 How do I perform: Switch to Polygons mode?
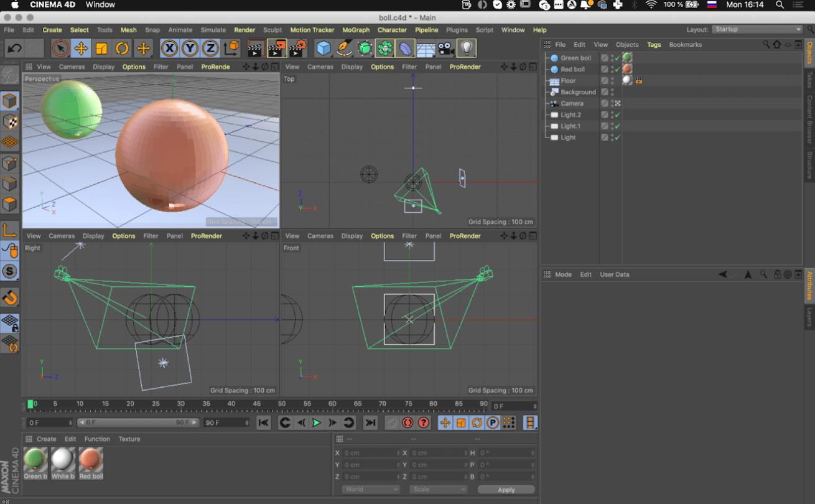[x=10, y=204]
